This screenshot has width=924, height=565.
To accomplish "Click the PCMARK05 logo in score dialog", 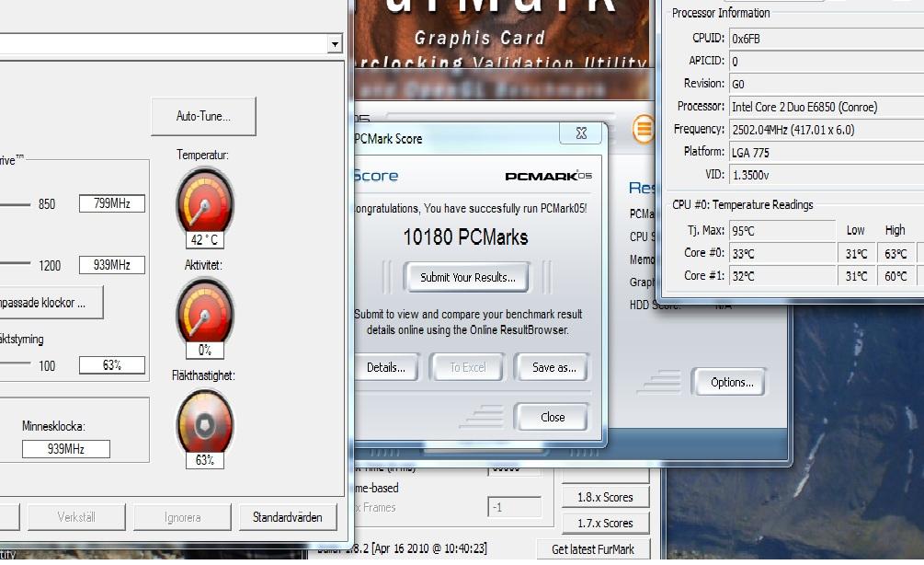I will pyautogui.click(x=548, y=176).
